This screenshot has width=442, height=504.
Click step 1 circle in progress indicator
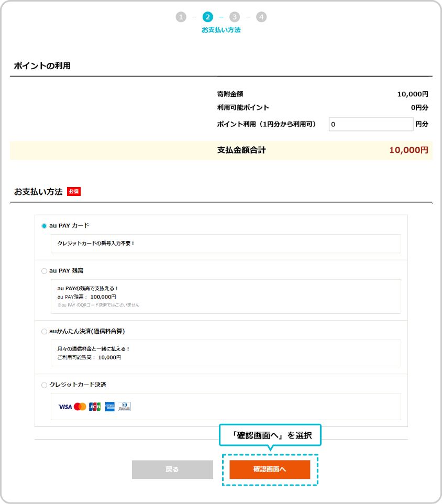pyautogui.click(x=181, y=17)
